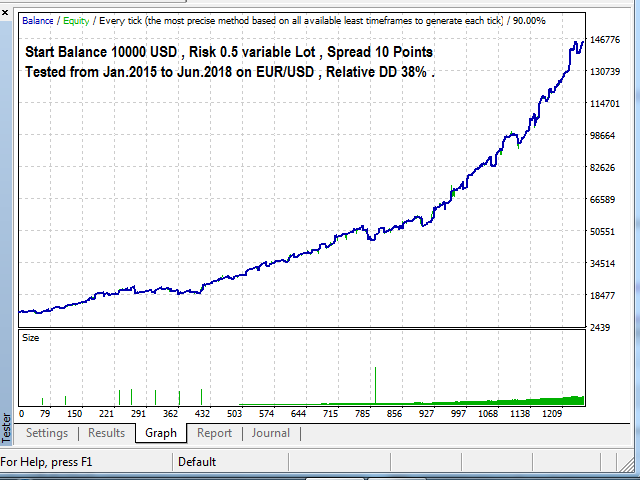Open the Results tab
Image resolution: width=640 pixels, height=480 pixels.
[x=107, y=433]
